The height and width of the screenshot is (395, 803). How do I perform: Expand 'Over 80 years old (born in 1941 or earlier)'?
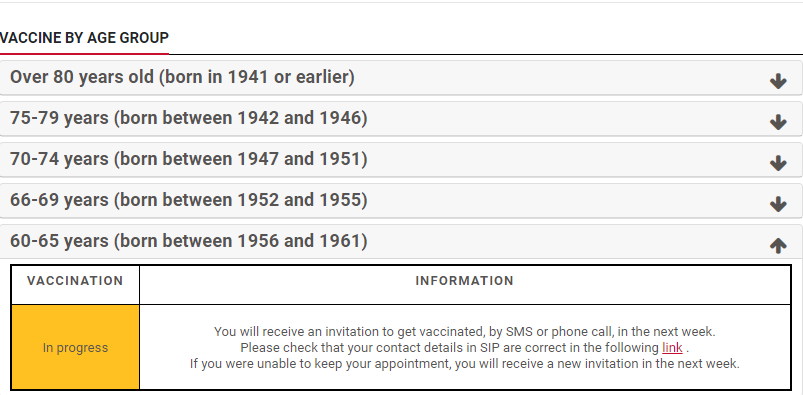pyautogui.click(x=401, y=77)
